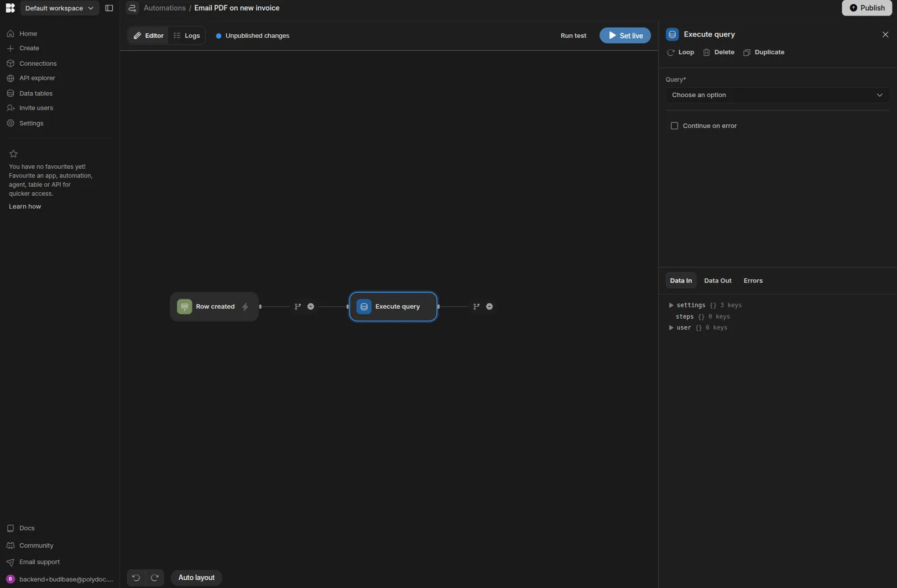Open Docs link in sidebar

pos(27,528)
